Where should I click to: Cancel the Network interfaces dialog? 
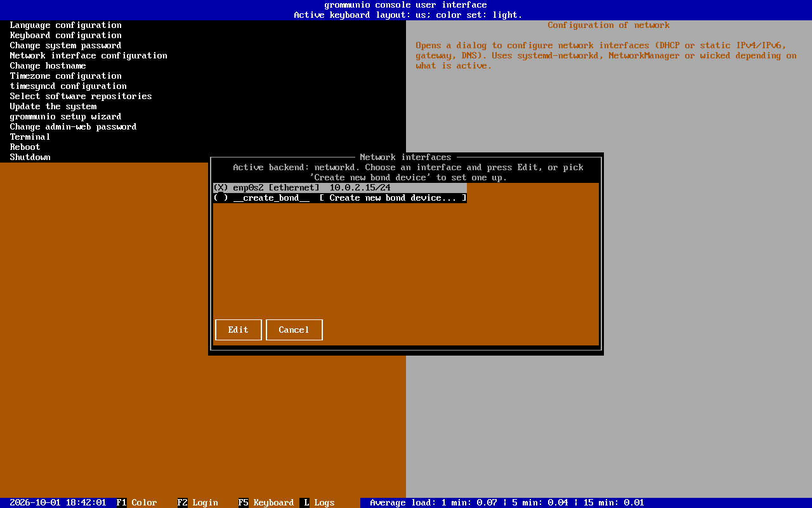(294, 330)
